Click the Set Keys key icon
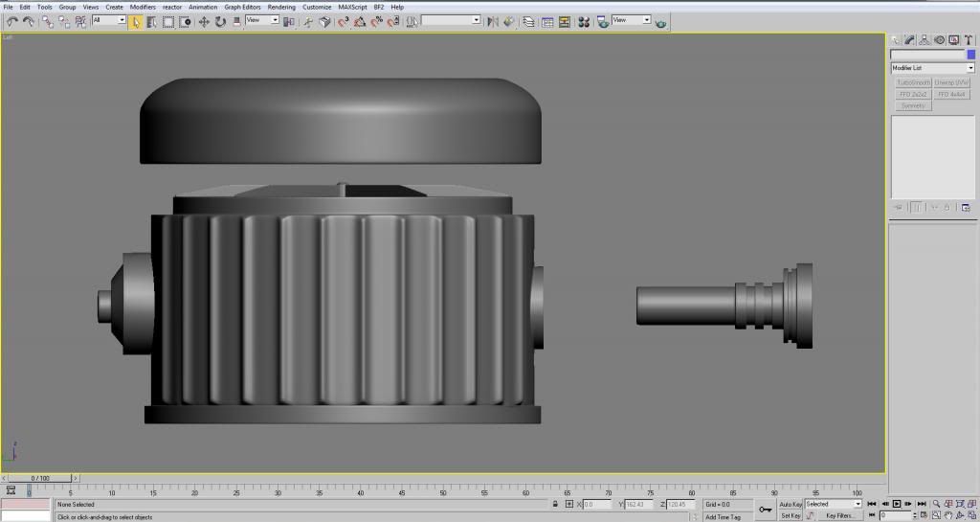Image resolution: width=980 pixels, height=522 pixels. [765, 510]
